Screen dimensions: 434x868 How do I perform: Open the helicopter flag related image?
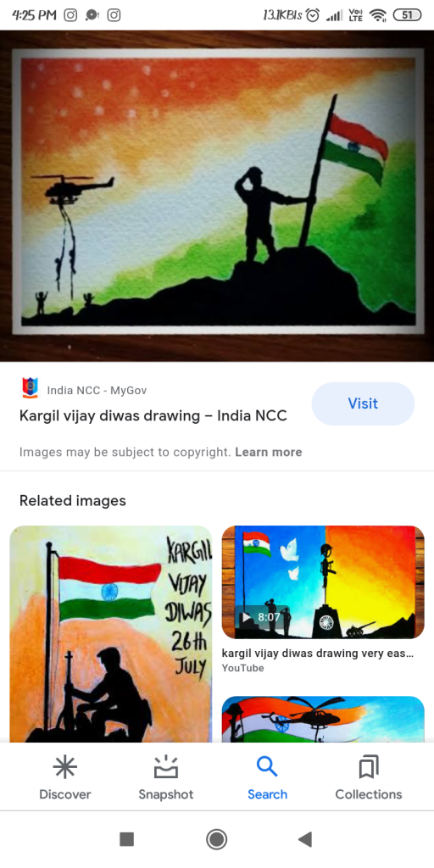323,719
